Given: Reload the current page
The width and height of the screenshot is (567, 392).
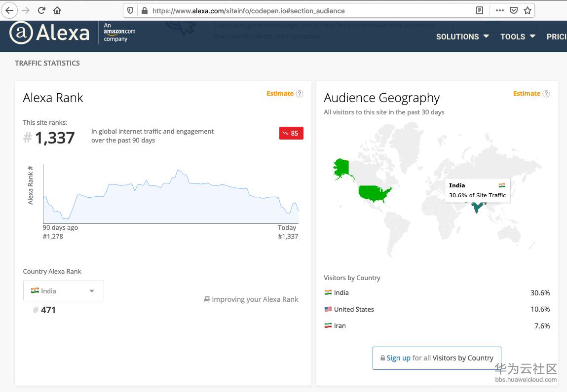Looking at the screenshot, I should [x=41, y=10].
